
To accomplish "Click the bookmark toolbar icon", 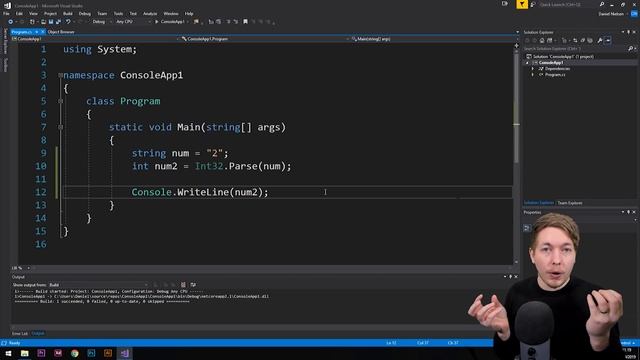I will tap(245, 22).
